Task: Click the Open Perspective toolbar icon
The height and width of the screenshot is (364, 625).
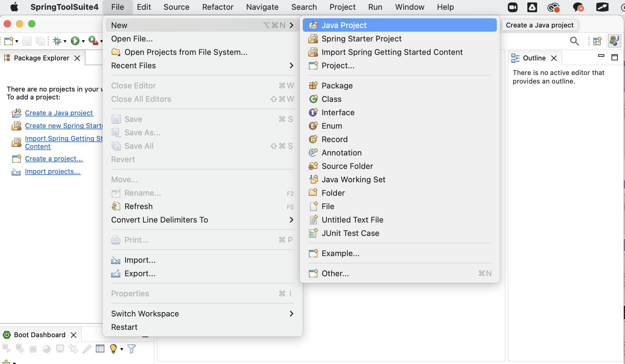Action: click(x=597, y=41)
